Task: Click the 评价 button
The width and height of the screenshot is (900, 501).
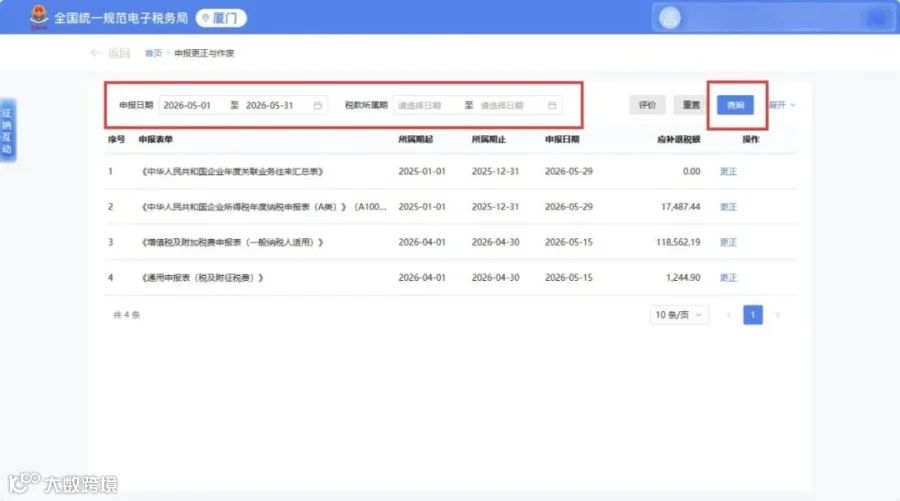Action: point(647,105)
